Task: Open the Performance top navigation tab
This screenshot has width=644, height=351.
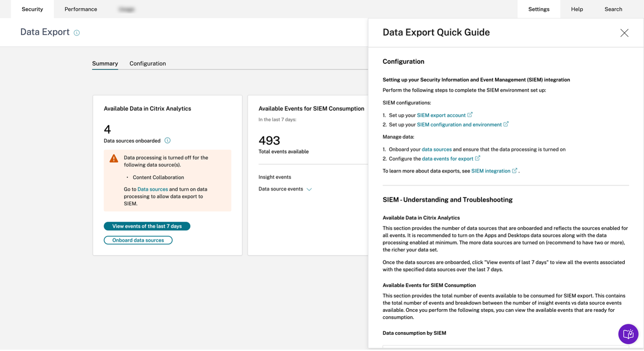Action: coord(81,9)
